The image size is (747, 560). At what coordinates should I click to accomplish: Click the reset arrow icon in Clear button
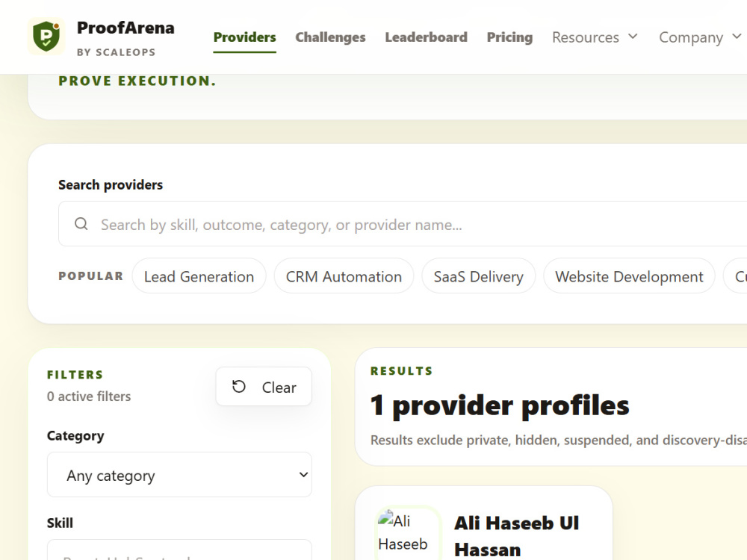[239, 387]
